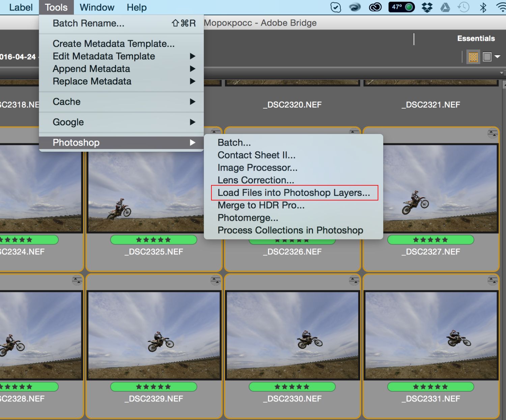Open the Google Drive menu bar icon
506x420 pixels.
coord(445,7)
